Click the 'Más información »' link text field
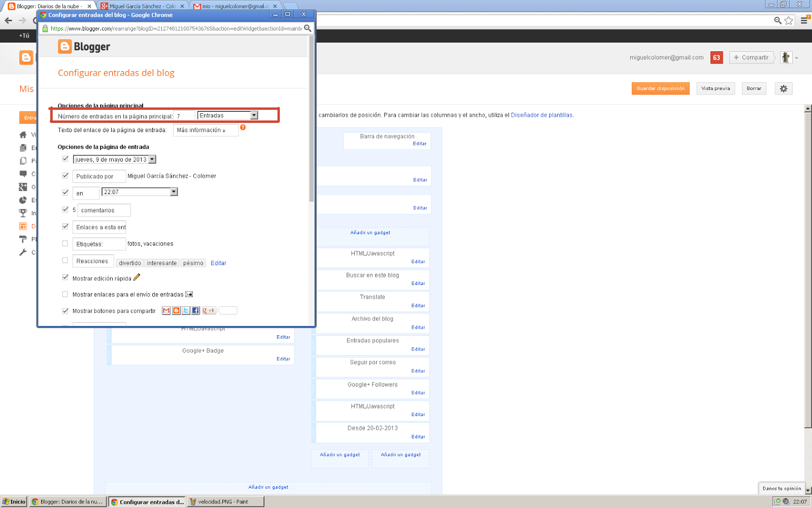812x508 pixels. coord(206,130)
